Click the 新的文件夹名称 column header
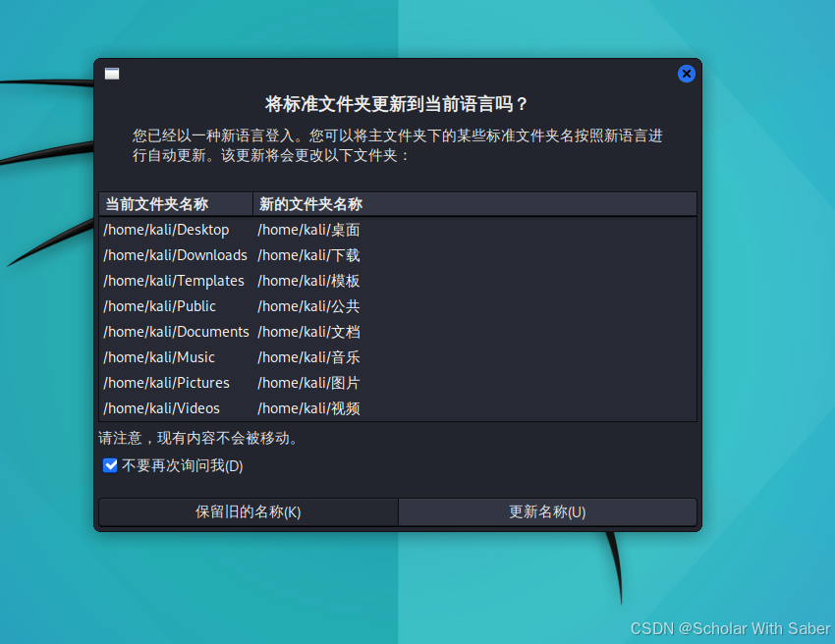This screenshot has height=644, width=835. pyautogui.click(x=474, y=204)
